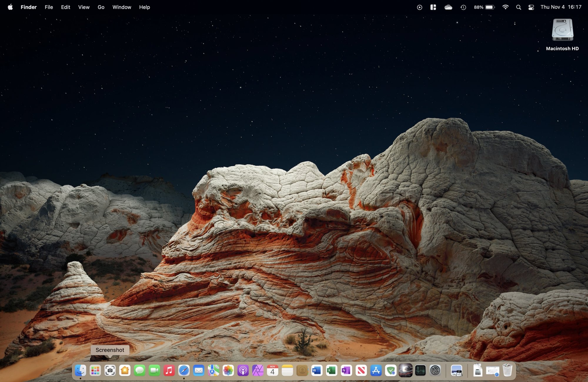Open Activity Monitor in the Dock
The width and height of the screenshot is (588, 382).
(x=420, y=370)
